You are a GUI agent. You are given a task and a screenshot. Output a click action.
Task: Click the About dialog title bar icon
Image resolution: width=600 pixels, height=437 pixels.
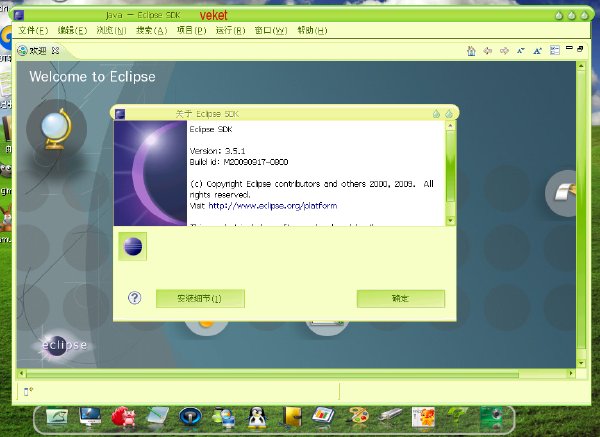(120, 114)
